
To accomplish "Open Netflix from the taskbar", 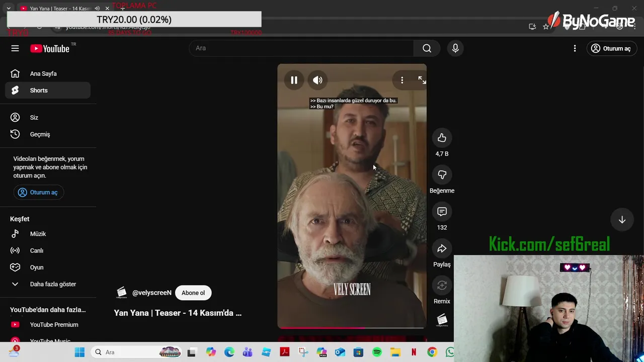I will [414, 352].
